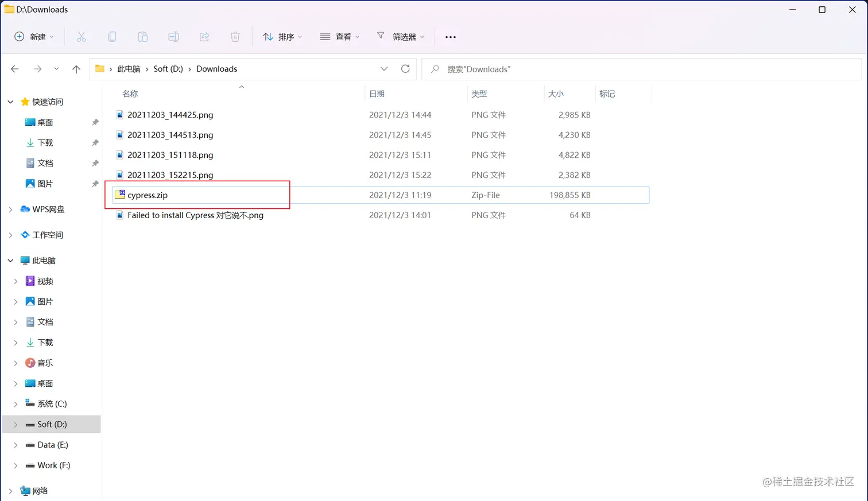
Task: Collapse the 快速访问 tree node
Action: tap(10, 102)
